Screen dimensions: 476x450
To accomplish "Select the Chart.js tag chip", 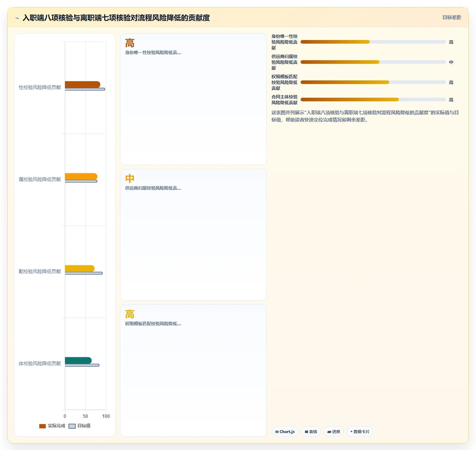I will 285,432.
